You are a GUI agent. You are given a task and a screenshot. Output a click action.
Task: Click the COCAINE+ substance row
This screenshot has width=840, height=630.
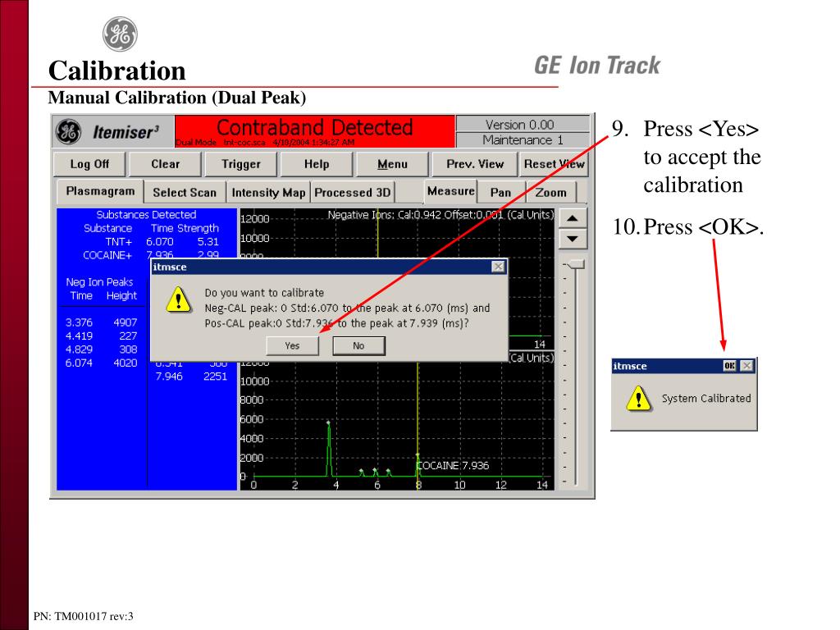[x=151, y=255]
